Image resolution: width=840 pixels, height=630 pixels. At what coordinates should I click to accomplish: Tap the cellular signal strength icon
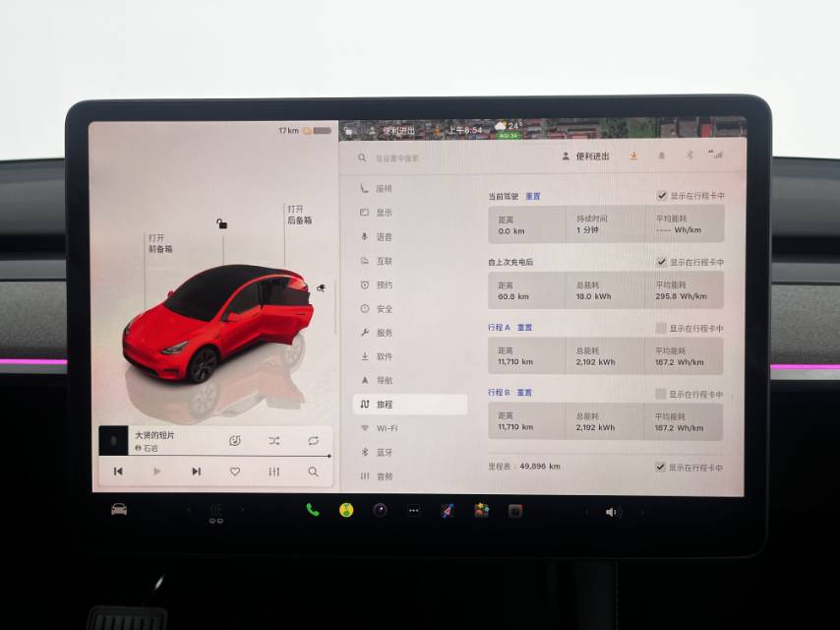[716, 155]
